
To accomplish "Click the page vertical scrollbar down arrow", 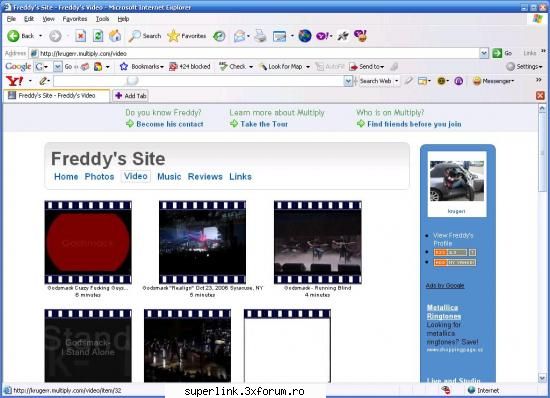I will (542, 378).
